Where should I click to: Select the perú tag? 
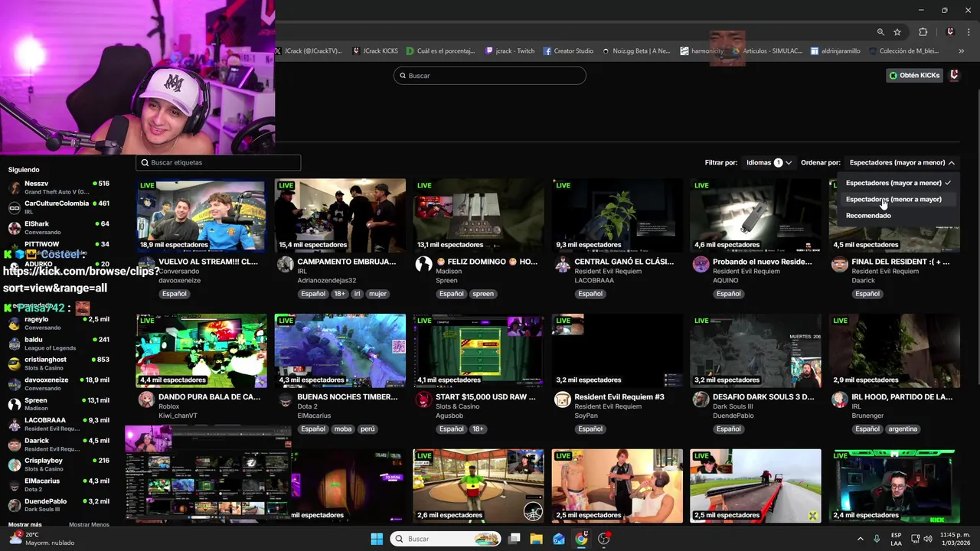click(x=367, y=429)
